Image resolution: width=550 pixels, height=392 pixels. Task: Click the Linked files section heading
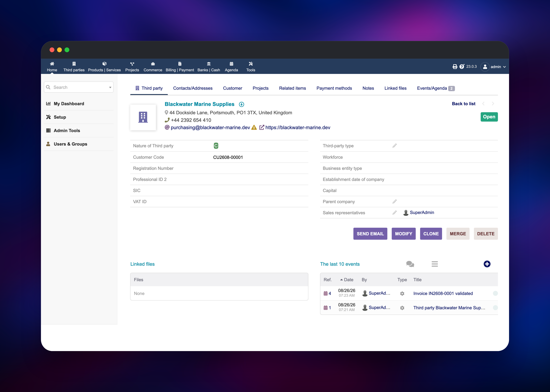[143, 264]
